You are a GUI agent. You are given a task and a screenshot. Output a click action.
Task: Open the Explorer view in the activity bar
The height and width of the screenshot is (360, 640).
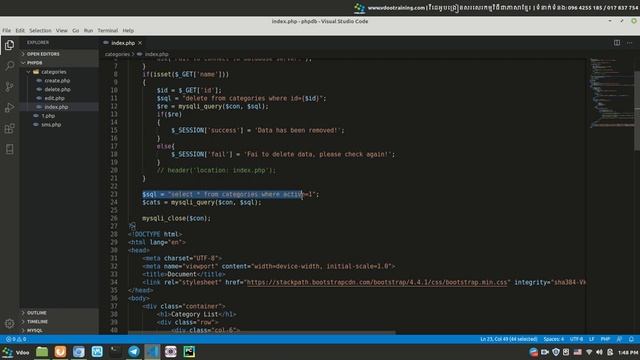pos(9,45)
